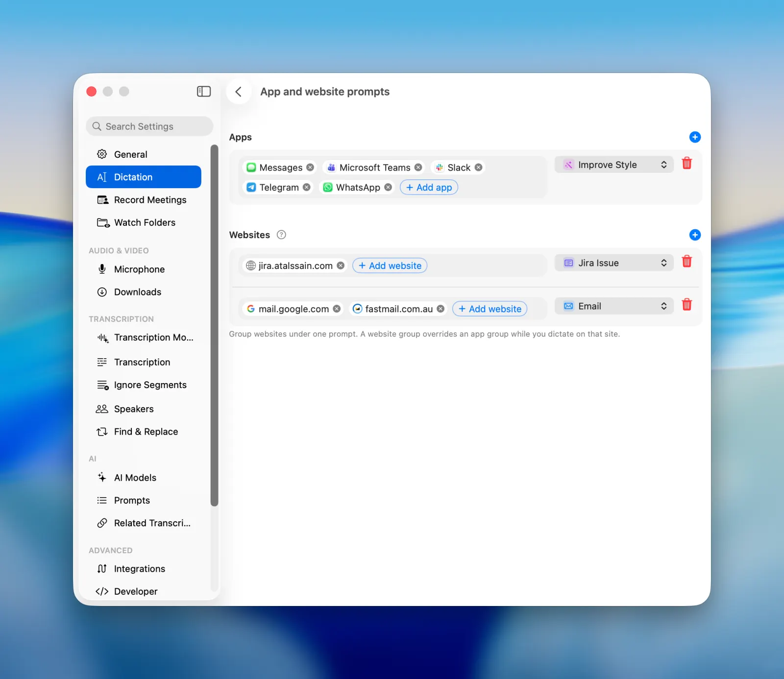Remove mail.google.com website chip
This screenshot has width=784, height=679.
click(337, 309)
